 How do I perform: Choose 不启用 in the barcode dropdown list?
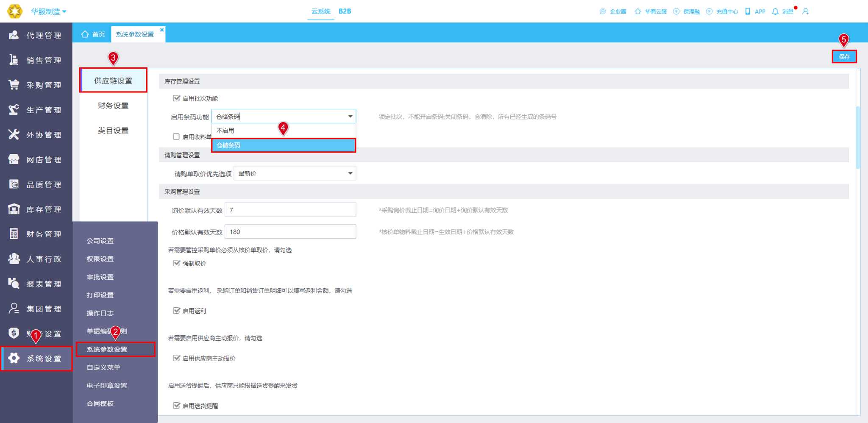[284, 131]
